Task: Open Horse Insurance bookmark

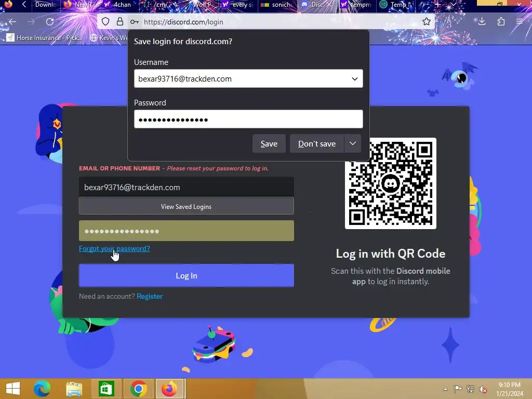Action: click(x=45, y=37)
